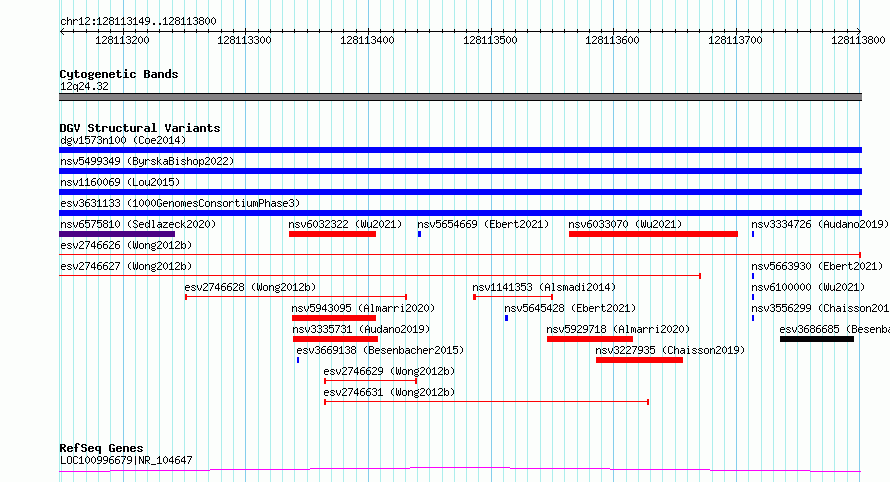This screenshot has height=482, width=890.
Task: Select the Cytogenetic Bands track heading
Action: point(119,74)
